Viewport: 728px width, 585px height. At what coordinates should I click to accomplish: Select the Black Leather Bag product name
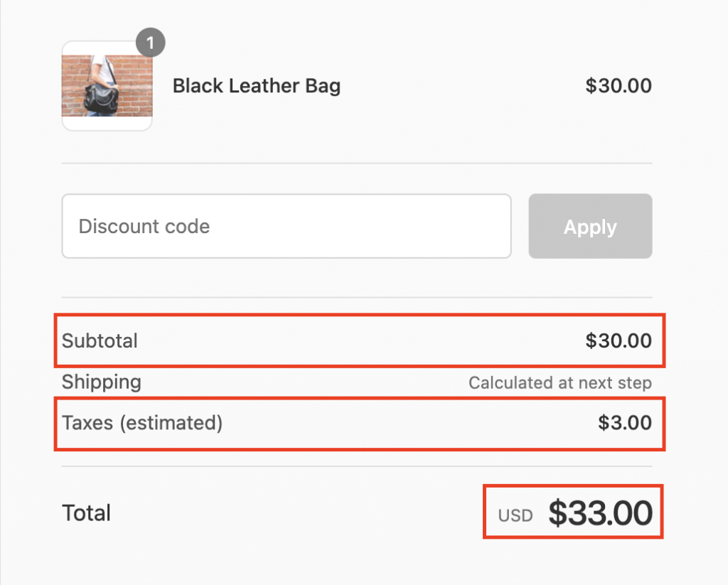point(256,86)
